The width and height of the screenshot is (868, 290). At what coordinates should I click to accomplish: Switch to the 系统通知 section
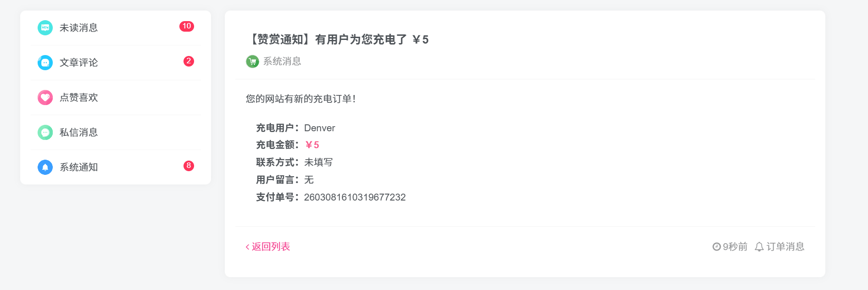pos(78,167)
